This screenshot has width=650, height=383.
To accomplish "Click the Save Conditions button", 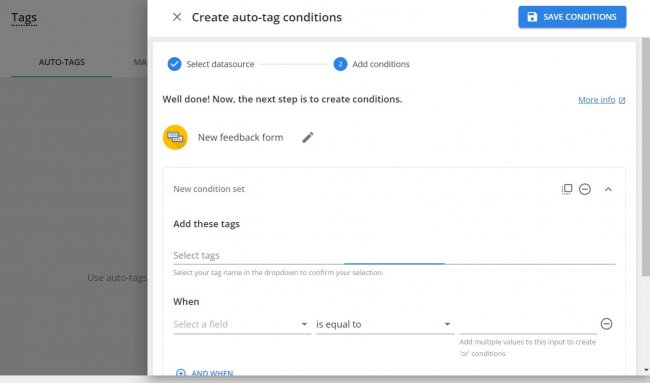I will 572,17.
